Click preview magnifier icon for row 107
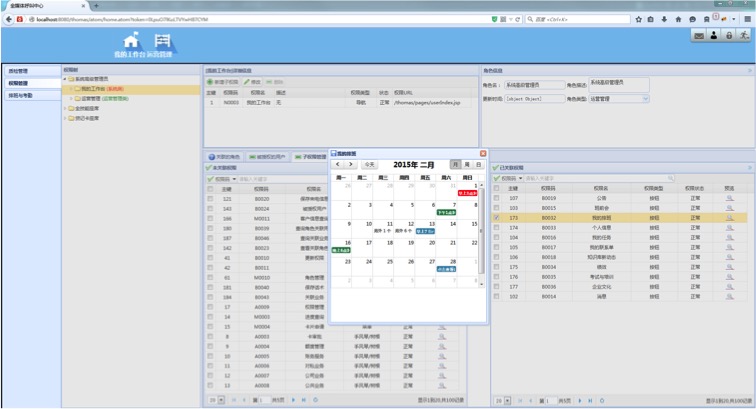Screen dimensions: 756x409 [x=729, y=198]
